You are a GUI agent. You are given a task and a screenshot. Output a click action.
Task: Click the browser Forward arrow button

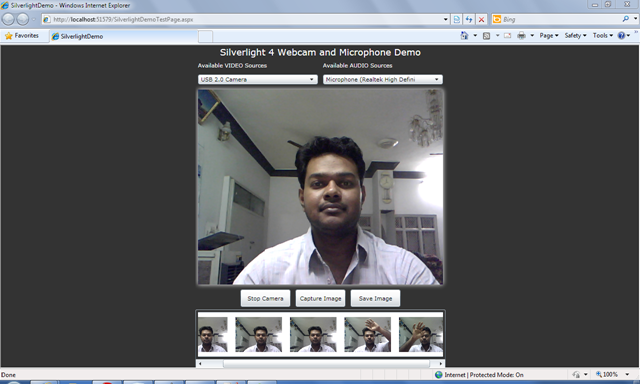tap(23, 19)
